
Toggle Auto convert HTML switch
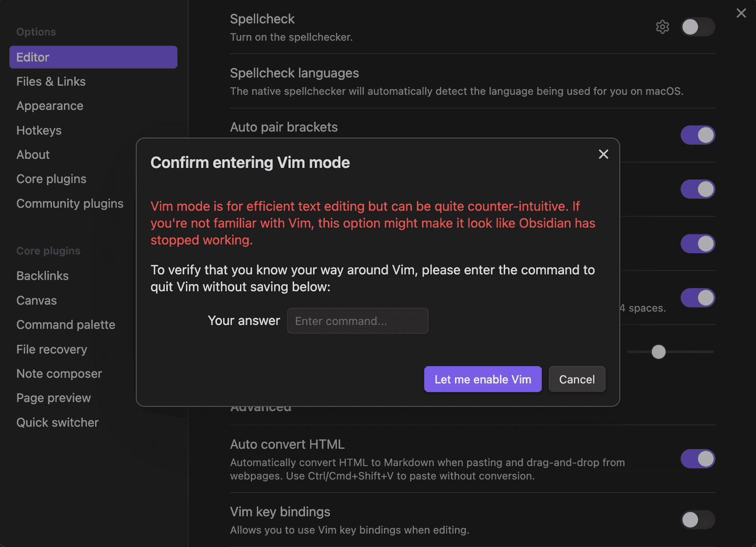(x=698, y=459)
